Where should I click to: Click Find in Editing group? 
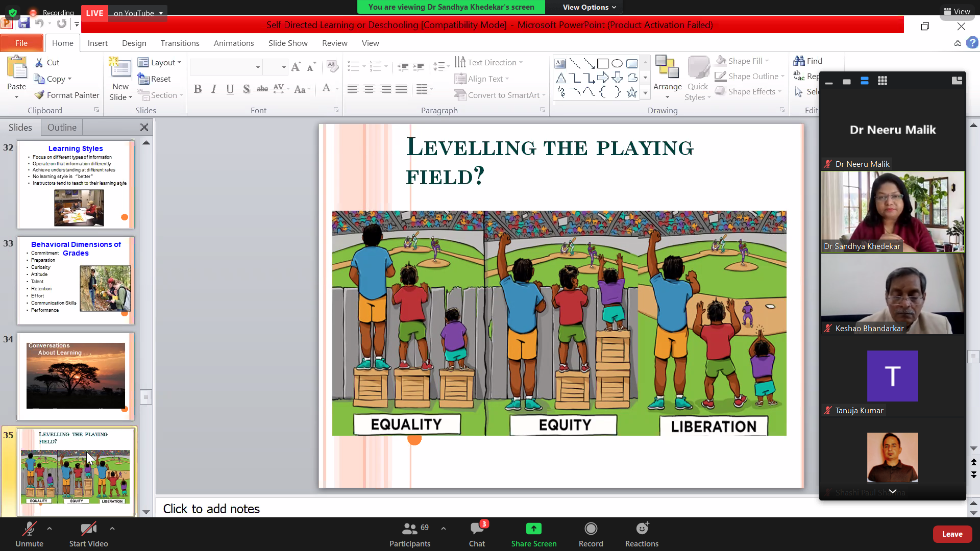point(808,61)
